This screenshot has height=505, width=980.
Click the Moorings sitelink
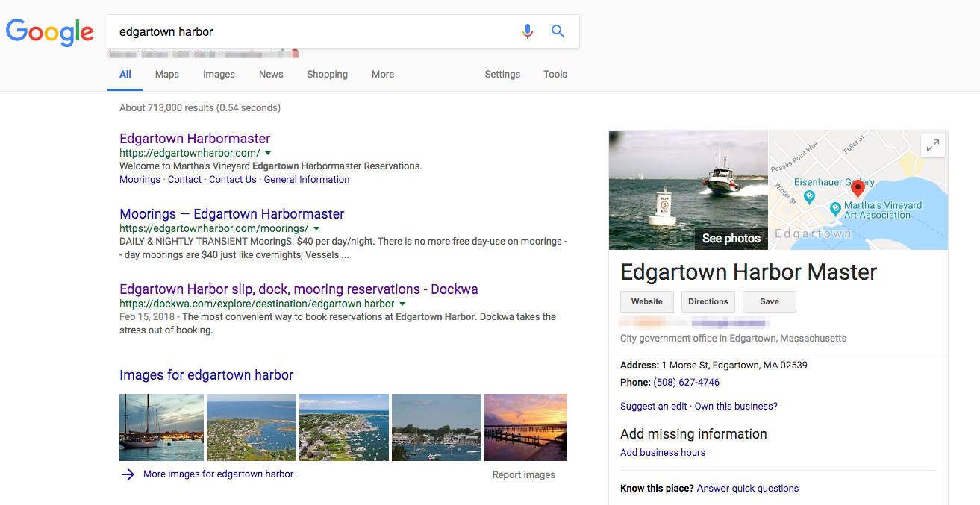(140, 180)
